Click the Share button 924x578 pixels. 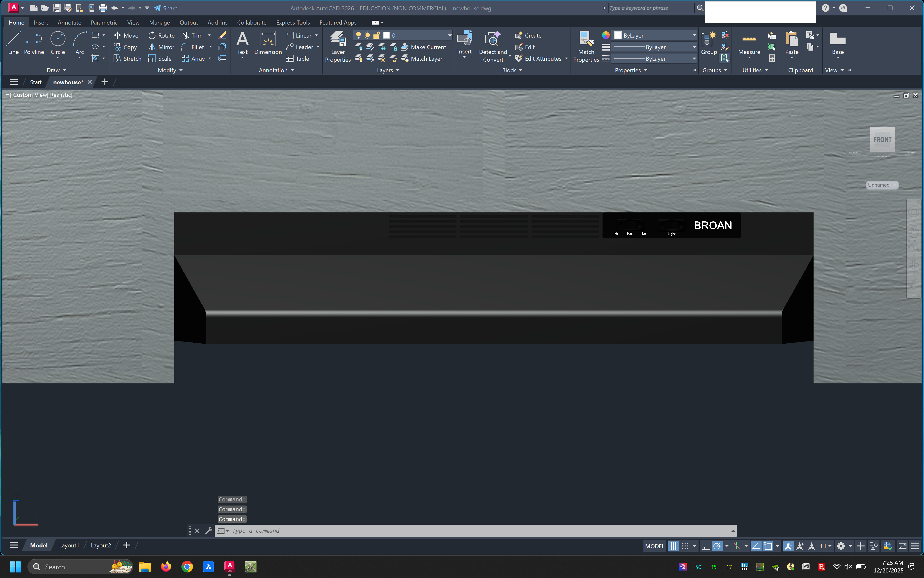coord(166,8)
